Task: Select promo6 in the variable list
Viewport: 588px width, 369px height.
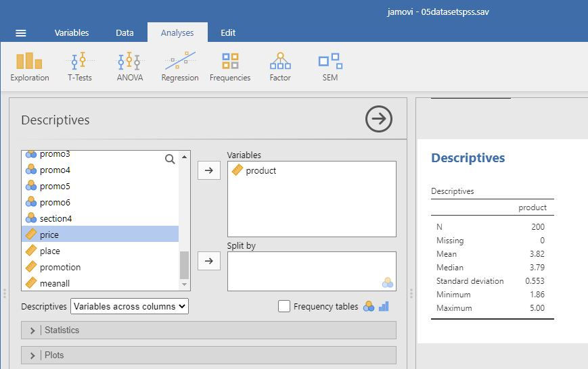Action: [100, 202]
